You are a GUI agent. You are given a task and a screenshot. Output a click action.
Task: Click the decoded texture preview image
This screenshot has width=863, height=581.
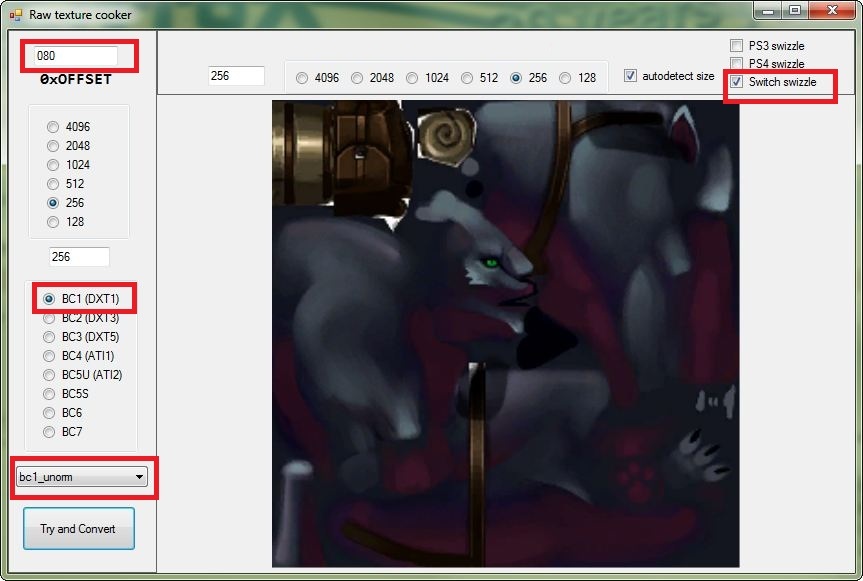tap(505, 333)
